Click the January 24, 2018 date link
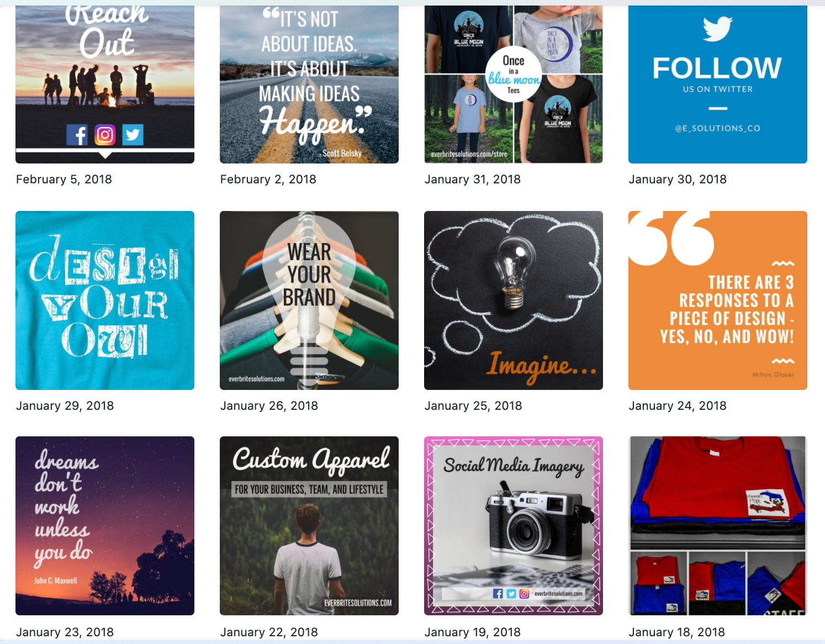825x644 pixels. coord(678,406)
